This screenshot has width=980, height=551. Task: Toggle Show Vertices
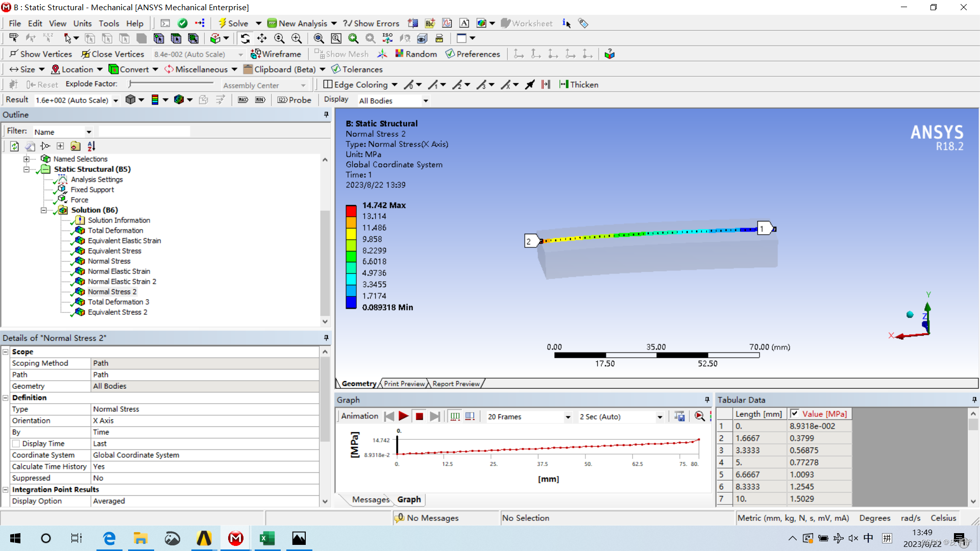(40, 54)
